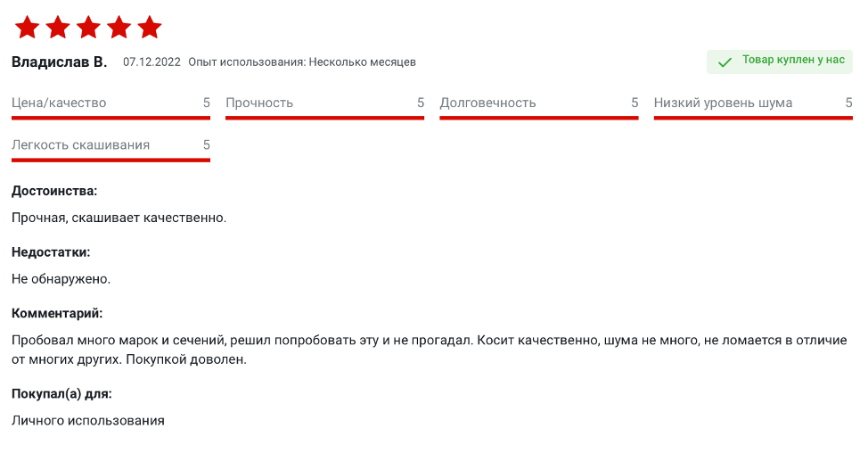This screenshot has height=453, width=868.
Task: Click the 'Личного использования' text
Action: point(88,420)
